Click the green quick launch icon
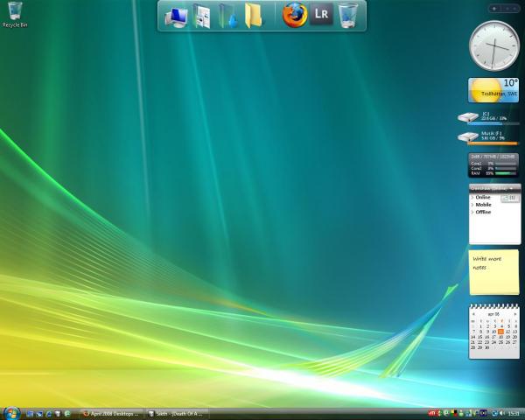This screenshot has width=525, height=420. (67, 414)
